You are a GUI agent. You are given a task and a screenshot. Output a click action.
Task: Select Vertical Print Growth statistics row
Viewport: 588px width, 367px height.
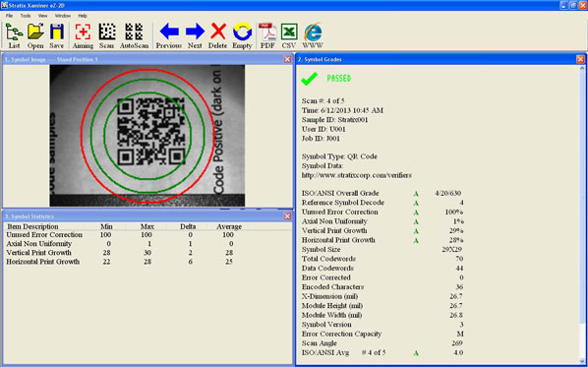point(120,253)
